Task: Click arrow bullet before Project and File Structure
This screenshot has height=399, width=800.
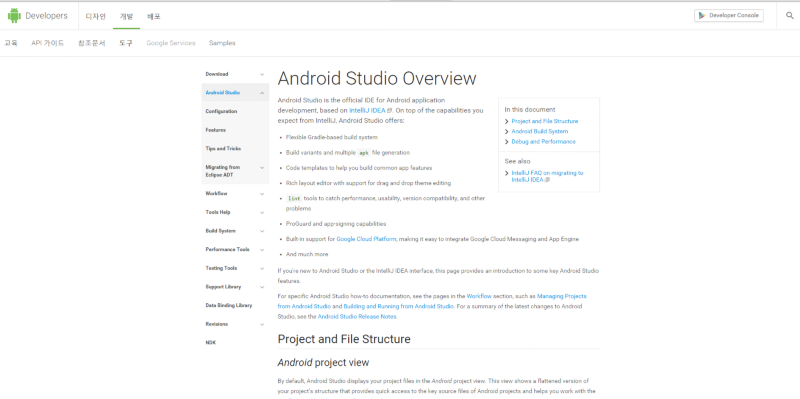Action: [507, 121]
